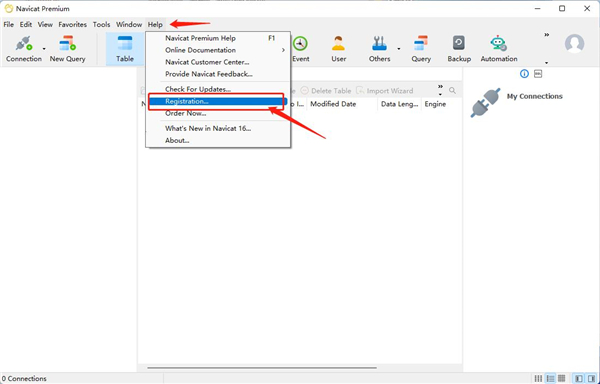Open the Event objects icon
The image size is (600, 384).
(x=300, y=49)
